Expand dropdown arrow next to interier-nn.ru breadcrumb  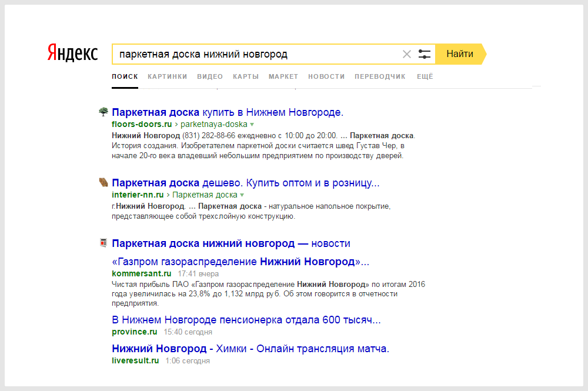tap(242, 195)
